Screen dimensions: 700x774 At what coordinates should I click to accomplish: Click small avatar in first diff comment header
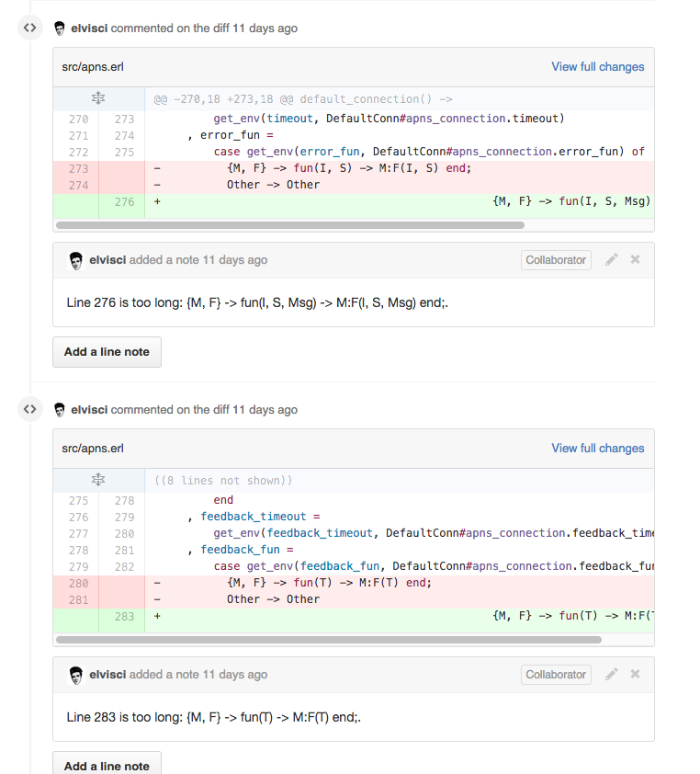tap(60, 28)
